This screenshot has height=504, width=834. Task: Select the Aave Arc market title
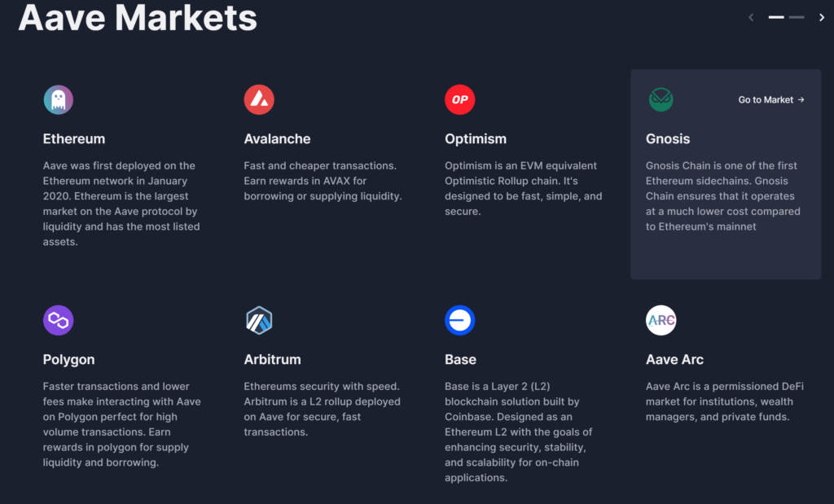674,359
